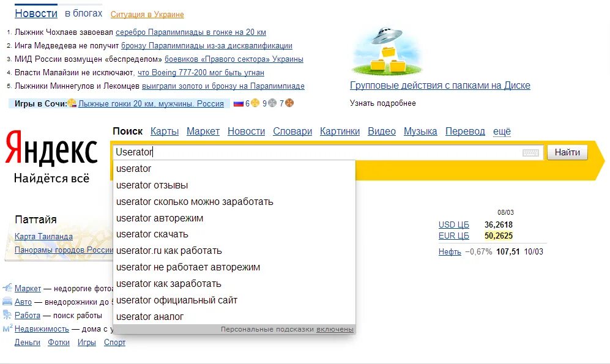Choose suggestion "userator.ru как работать"
Viewport: 610px width, 364px height.
point(234,251)
